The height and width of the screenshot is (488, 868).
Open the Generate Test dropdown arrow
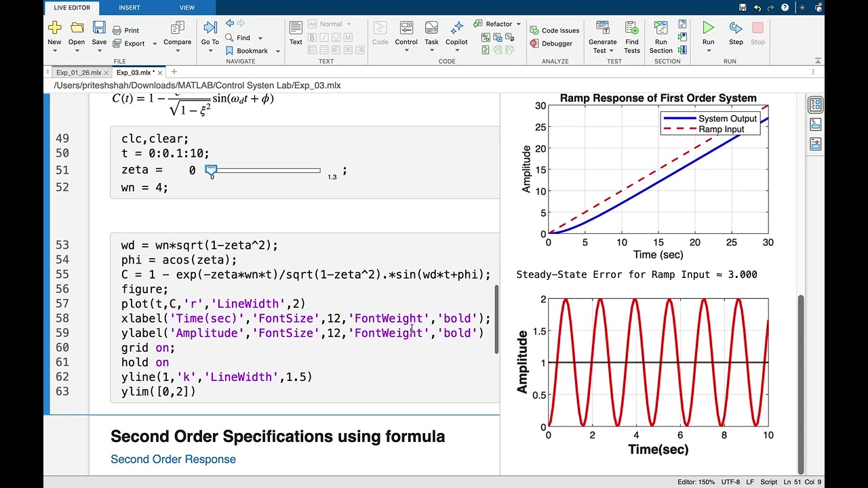coord(611,51)
